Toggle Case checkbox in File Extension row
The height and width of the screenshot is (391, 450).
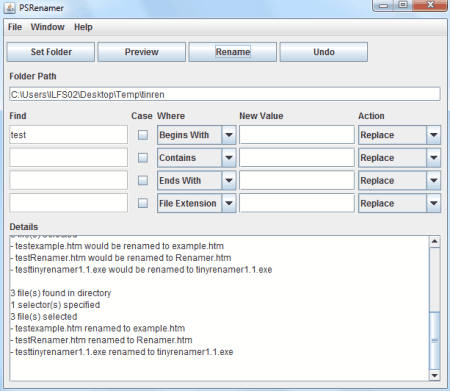143,203
